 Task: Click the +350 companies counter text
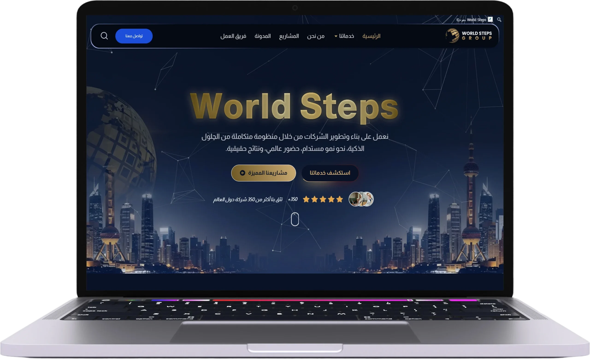[x=293, y=199]
